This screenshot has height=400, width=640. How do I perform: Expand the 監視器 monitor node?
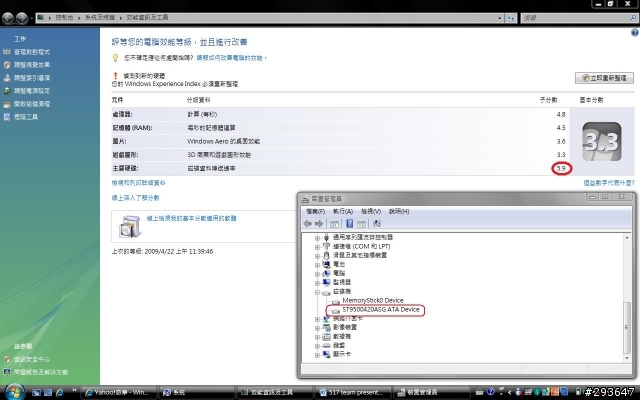[x=318, y=282]
